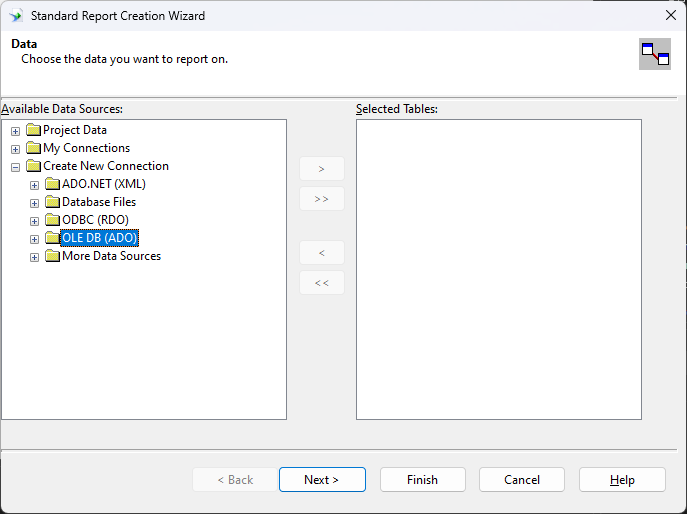
Task: Open Help for the wizard
Action: [x=622, y=480]
